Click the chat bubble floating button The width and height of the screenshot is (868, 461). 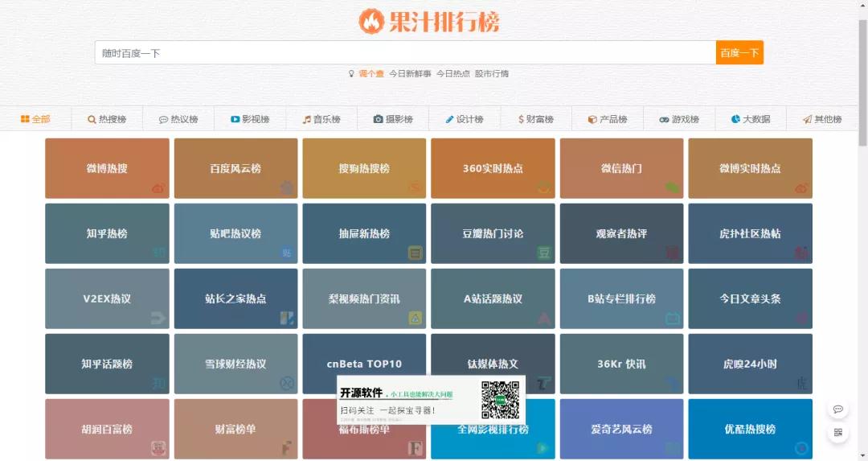click(x=837, y=410)
